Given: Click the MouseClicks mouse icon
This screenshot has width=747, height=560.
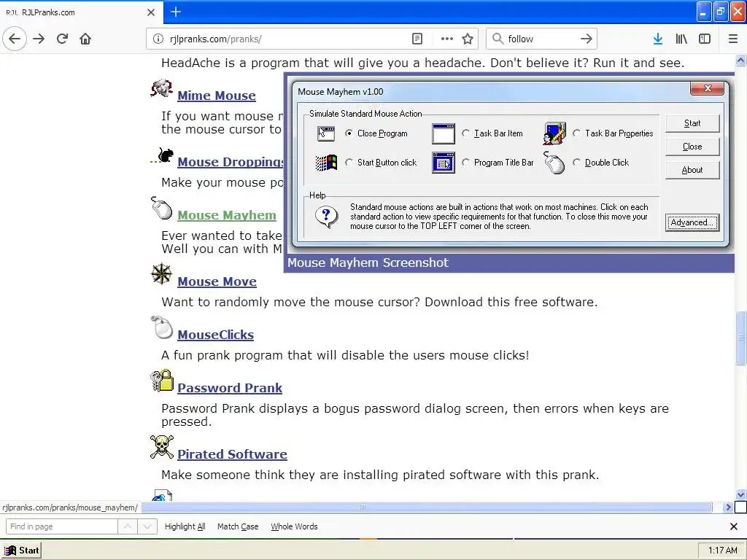Looking at the screenshot, I should [x=161, y=327].
